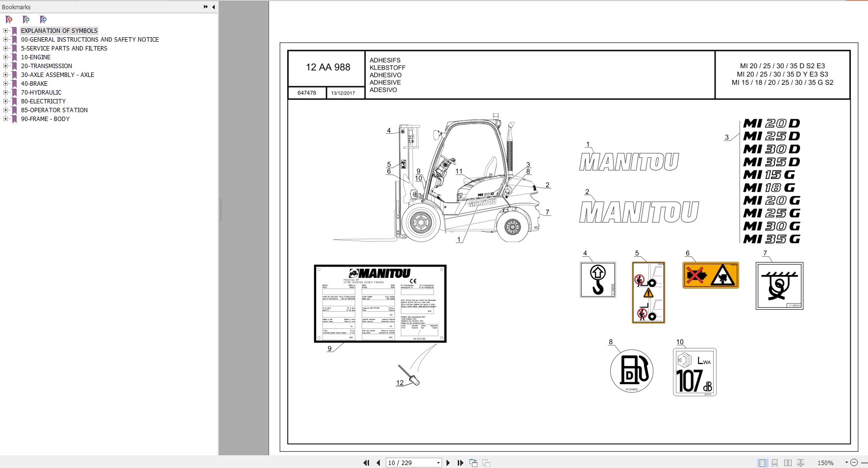Screen dimensions: 868x468
Task: Click the 'ADHESIFS' title line
Action: [x=385, y=60]
